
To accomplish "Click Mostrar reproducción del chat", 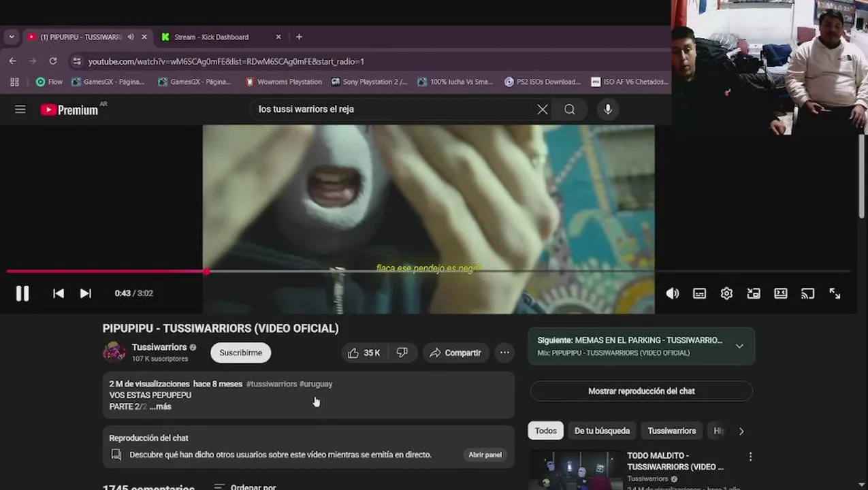I will 641,391.
